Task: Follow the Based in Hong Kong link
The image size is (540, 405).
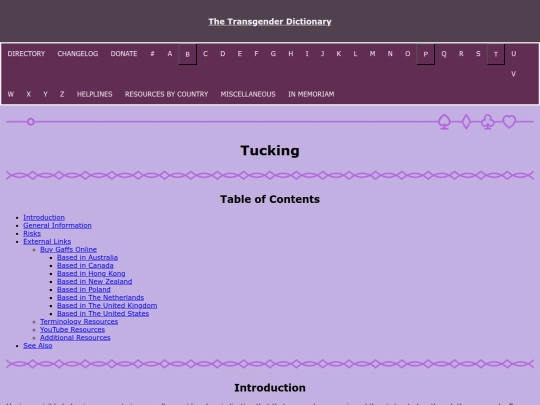Action: [x=91, y=273]
